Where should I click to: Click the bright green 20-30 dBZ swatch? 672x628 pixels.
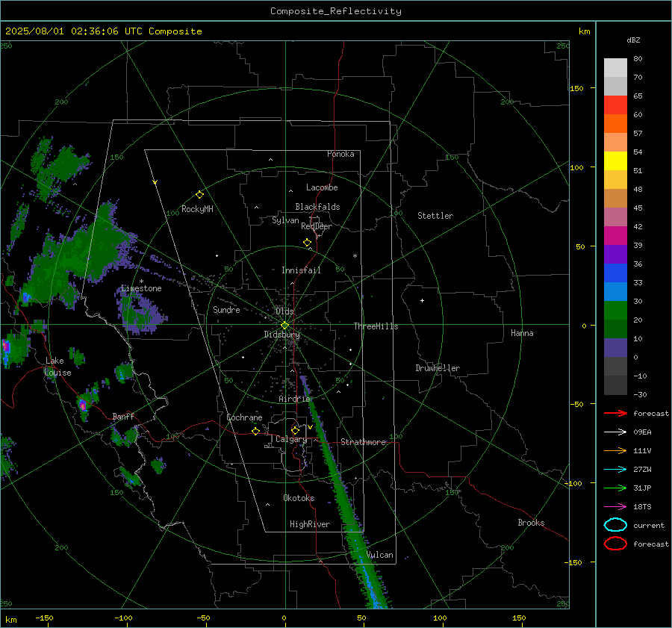(x=615, y=311)
